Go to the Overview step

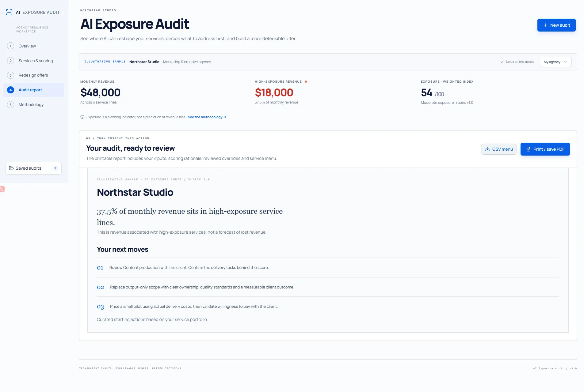click(34, 46)
